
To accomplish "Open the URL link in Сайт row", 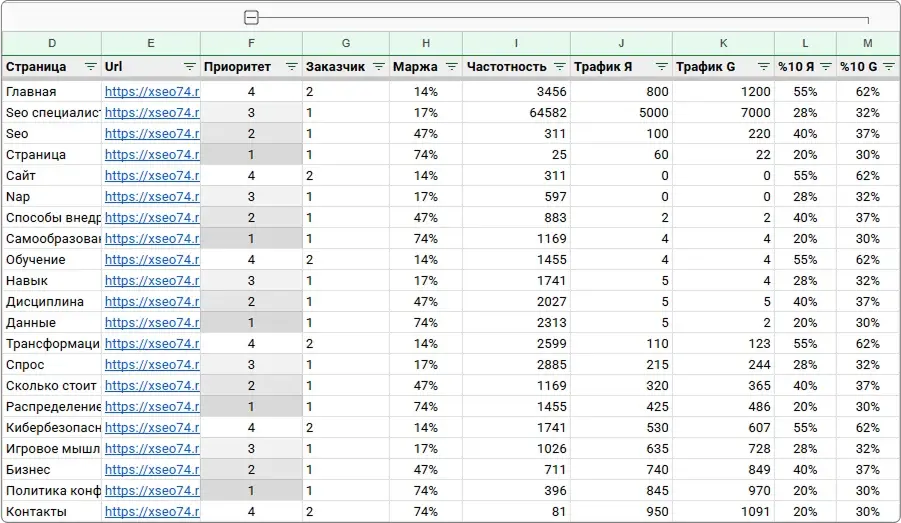I will pyautogui.click(x=152, y=175).
